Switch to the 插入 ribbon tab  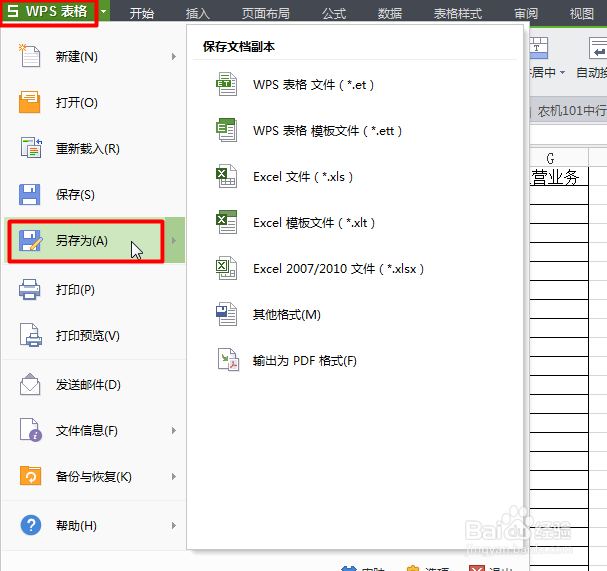(x=197, y=14)
